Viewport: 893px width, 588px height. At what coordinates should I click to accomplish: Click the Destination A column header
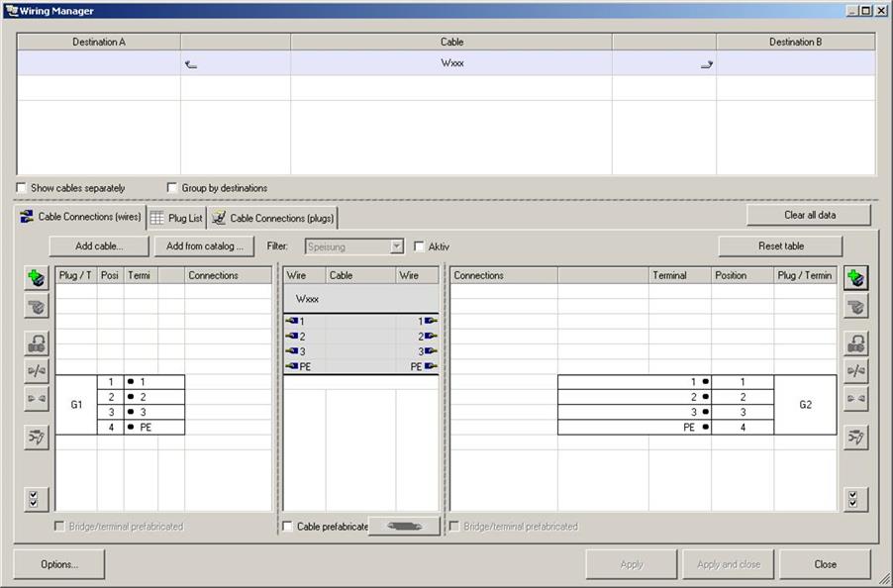click(x=99, y=43)
